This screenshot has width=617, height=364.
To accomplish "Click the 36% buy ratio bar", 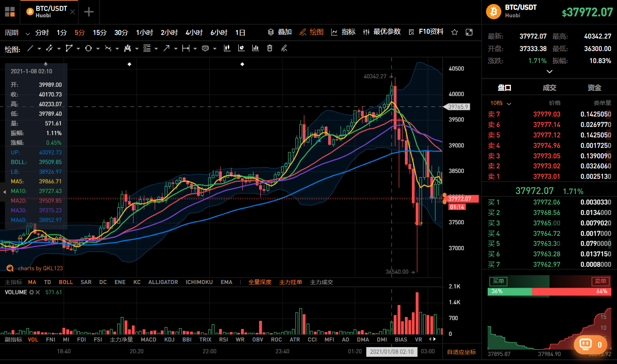I will pos(510,291).
